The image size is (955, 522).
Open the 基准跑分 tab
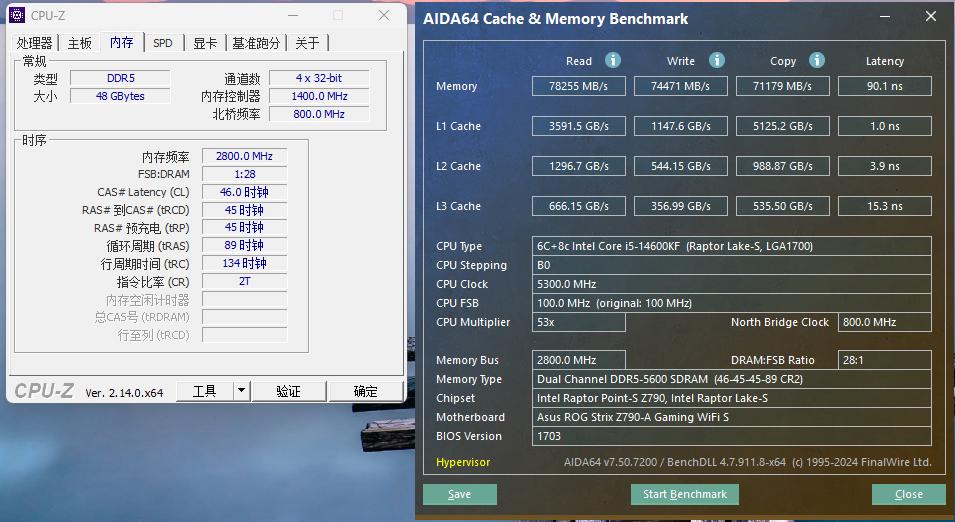point(256,43)
